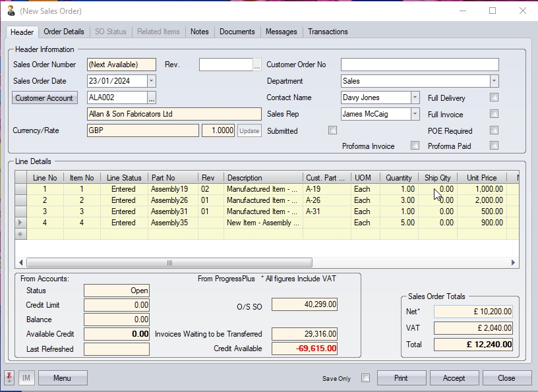Switch to the Order Details tab
This screenshot has width=538, height=392.
click(x=64, y=32)
